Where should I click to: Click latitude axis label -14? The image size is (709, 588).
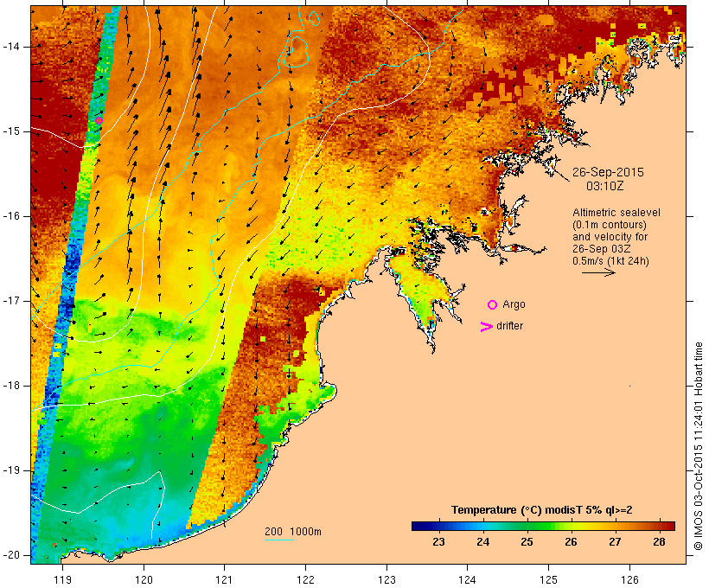(10, 47)
